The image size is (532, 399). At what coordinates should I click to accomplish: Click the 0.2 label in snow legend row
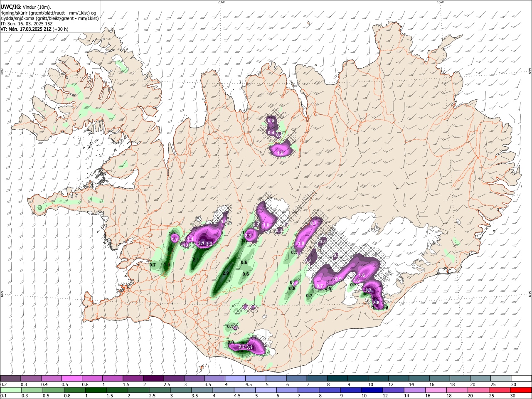(3, 384)
